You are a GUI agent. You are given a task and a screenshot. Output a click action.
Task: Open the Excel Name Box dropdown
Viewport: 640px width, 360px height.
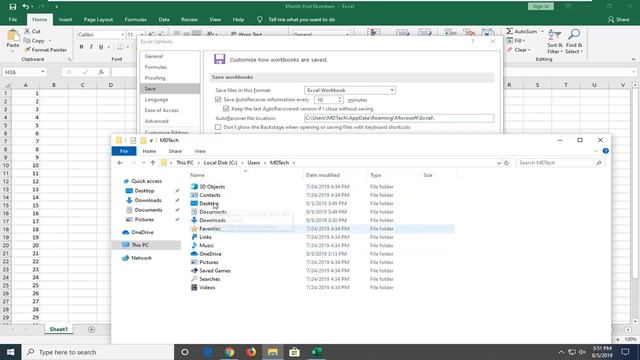[43, 72]
